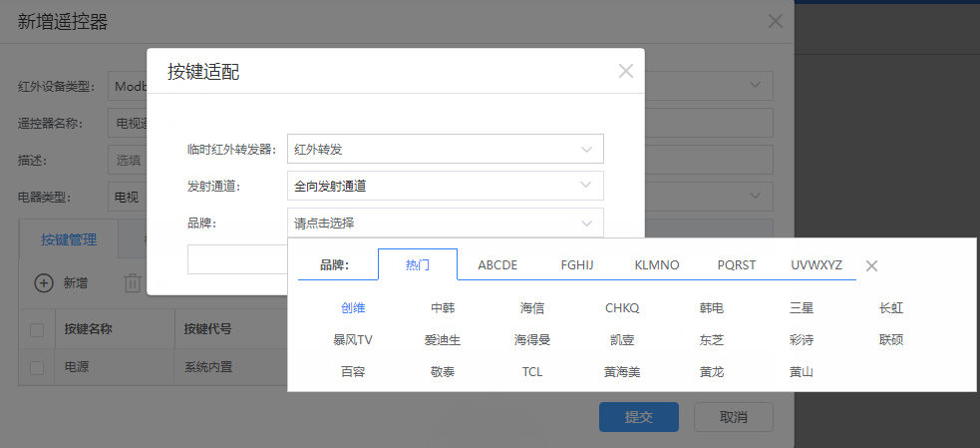Choose the 百容 brand
980x448 pixels.
(x=353, y=371)
